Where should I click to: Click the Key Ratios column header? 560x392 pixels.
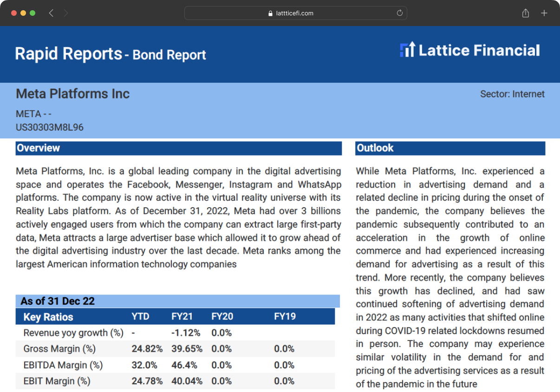pos(48,317)
